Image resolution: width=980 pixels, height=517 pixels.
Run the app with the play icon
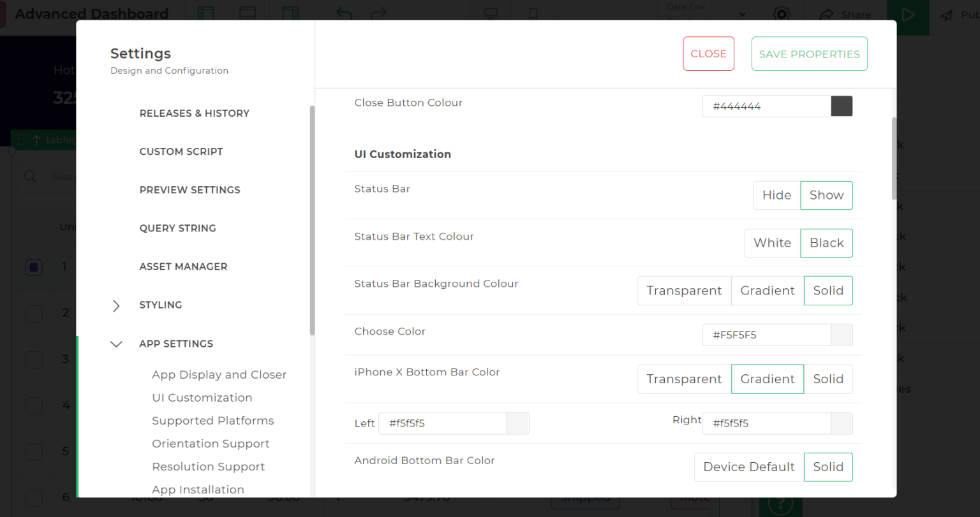point(909,14)
